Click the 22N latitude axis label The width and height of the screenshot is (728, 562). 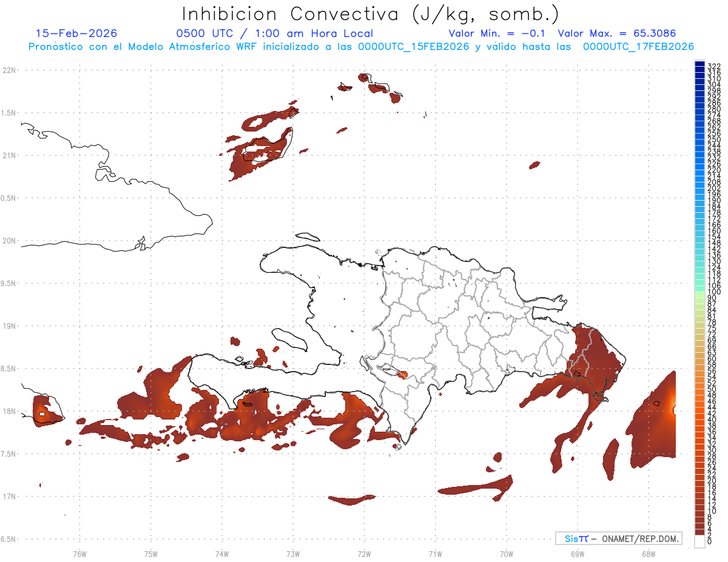[8, 70]
